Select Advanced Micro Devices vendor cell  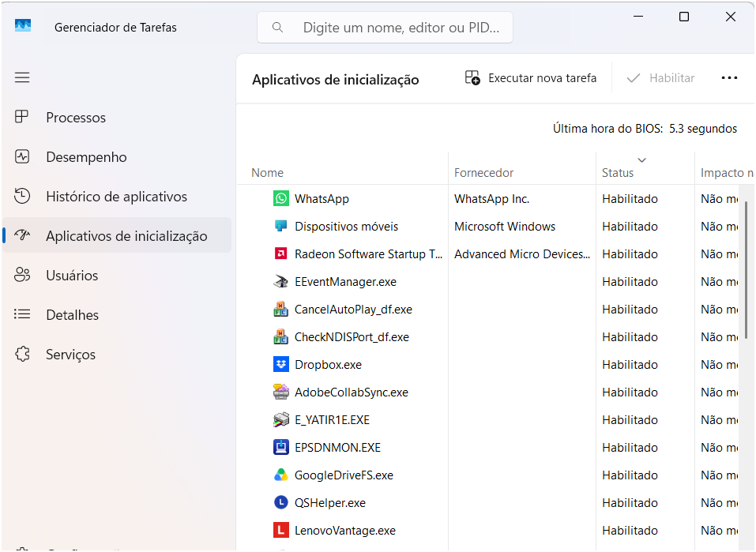521,253
